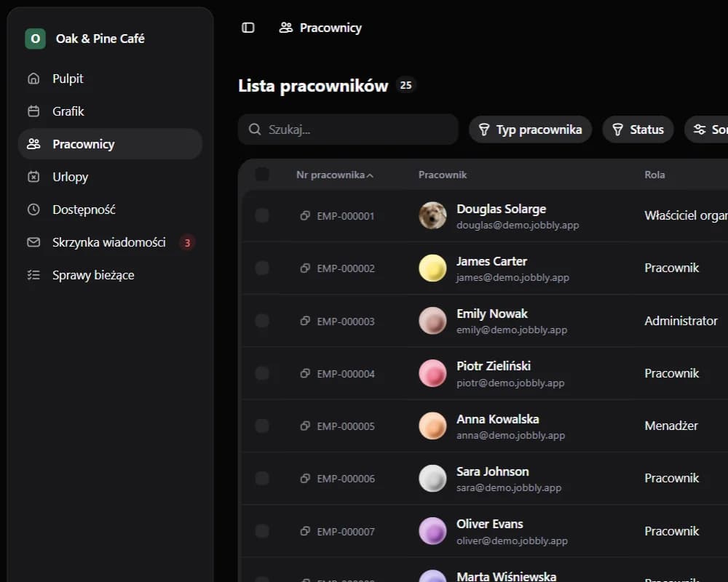This screenshot has height=582, width=728.
Task: Click email douglas@demo.jobbly.app
Action: coord(518,225)
